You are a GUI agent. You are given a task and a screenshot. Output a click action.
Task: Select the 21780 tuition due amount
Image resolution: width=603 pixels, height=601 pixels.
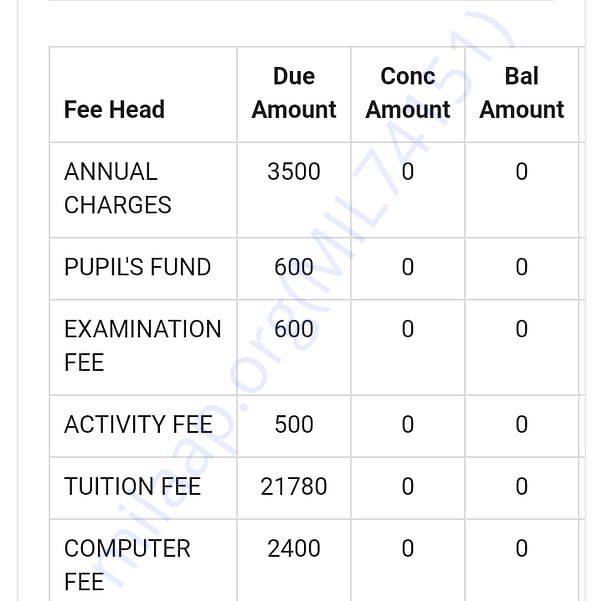[294, 486]
